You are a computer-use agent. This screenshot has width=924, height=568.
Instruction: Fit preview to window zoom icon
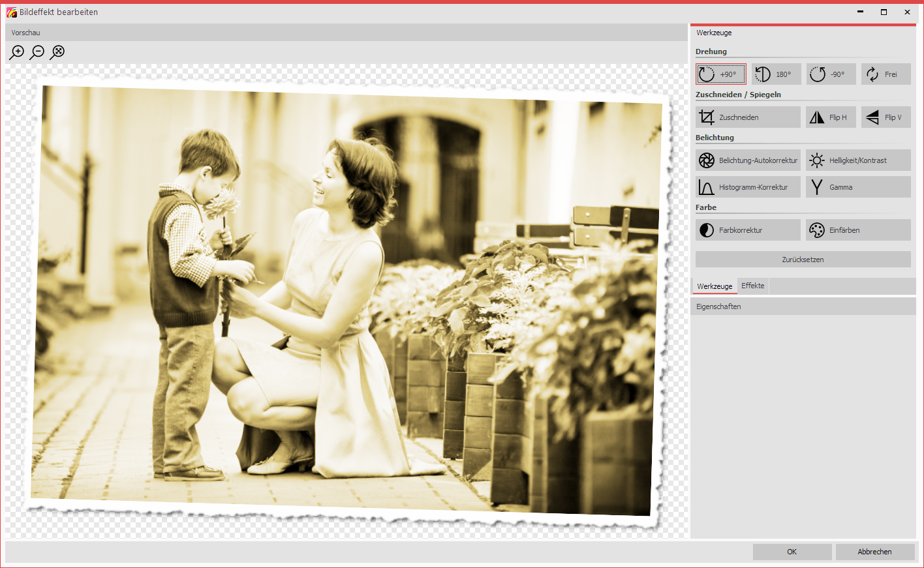pos(57,52)
